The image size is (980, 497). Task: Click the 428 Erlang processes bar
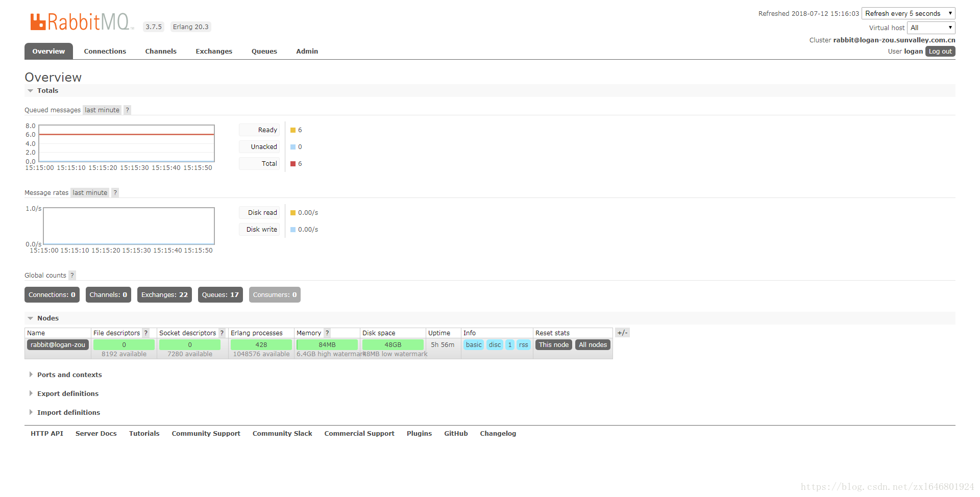[x=261, y=344]
